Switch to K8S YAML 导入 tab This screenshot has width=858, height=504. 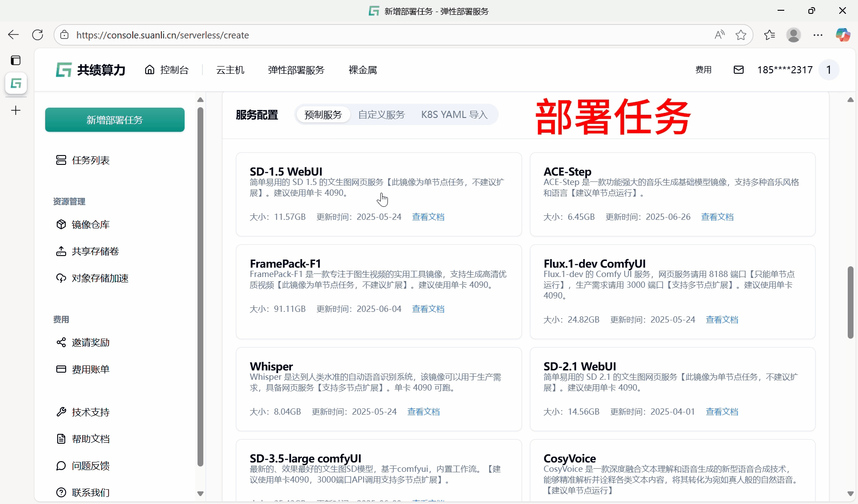454,115
